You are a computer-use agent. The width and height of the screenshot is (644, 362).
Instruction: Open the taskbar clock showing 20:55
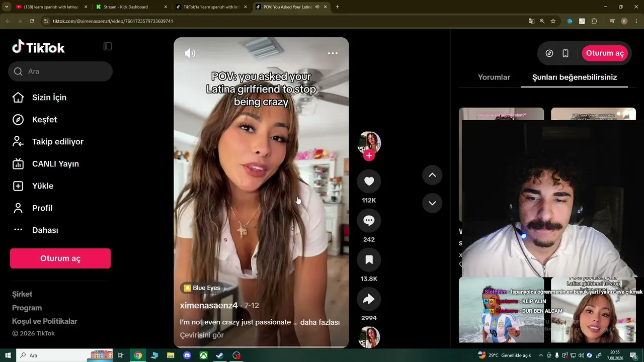(615, 355)
